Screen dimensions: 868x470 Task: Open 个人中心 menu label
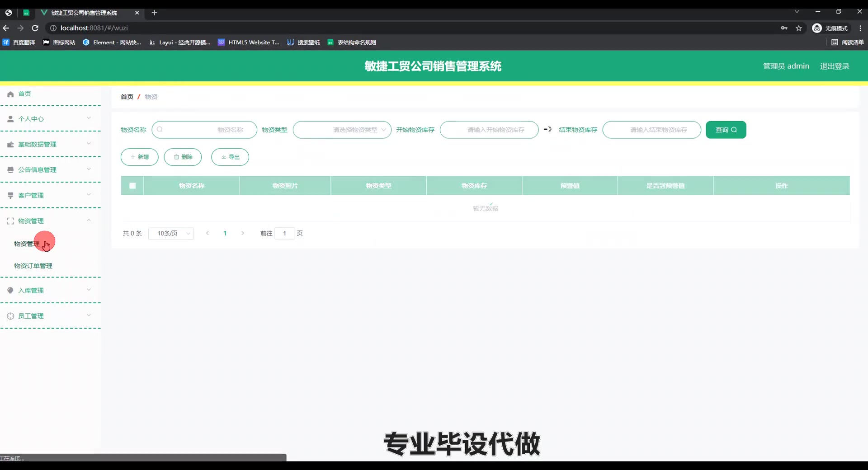[31, 119]
